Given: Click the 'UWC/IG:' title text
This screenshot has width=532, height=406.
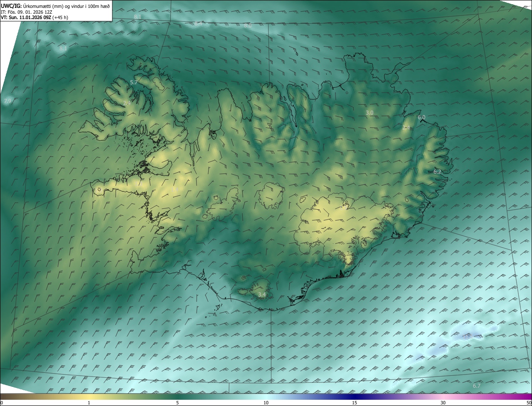Looking at the screenshot, I should tap(11, 6).
